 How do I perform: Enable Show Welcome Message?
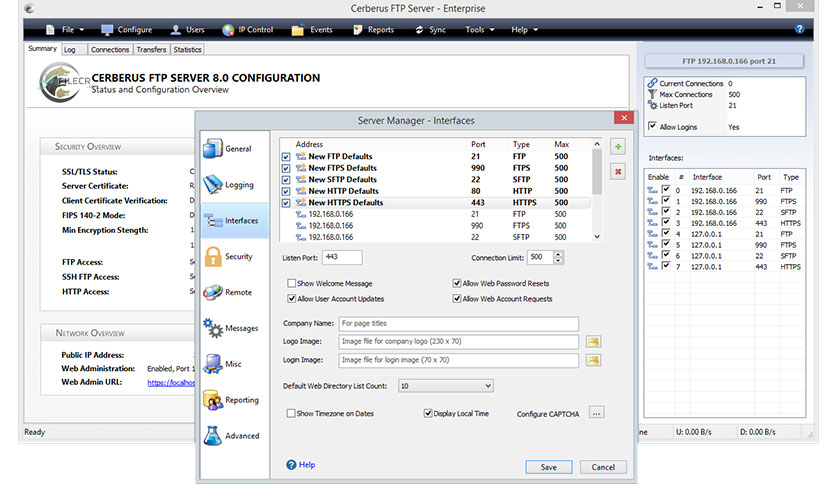coord(292,283)
